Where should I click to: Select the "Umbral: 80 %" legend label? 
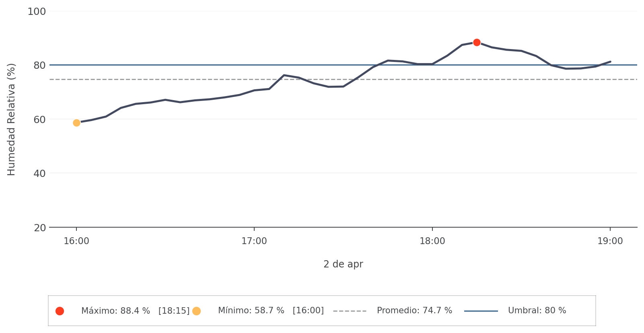tap(537, 311)
